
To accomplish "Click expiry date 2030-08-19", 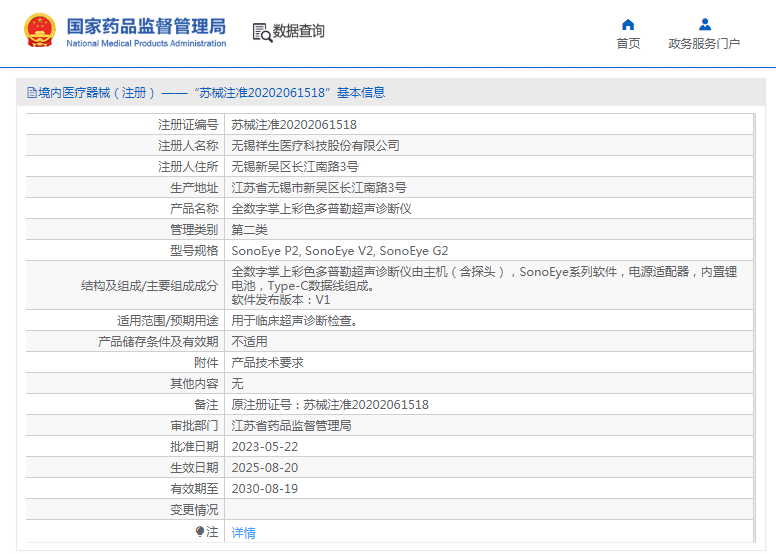I will click(265, 489).
